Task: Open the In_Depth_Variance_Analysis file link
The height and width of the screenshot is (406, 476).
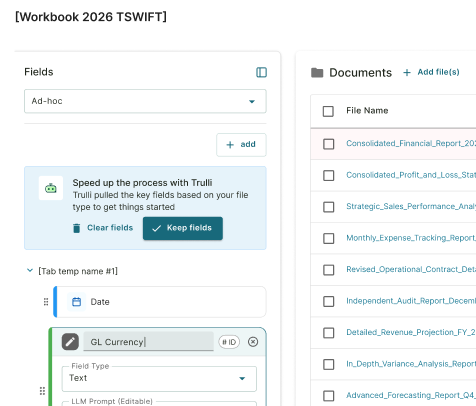Action: tap(411, 364)
